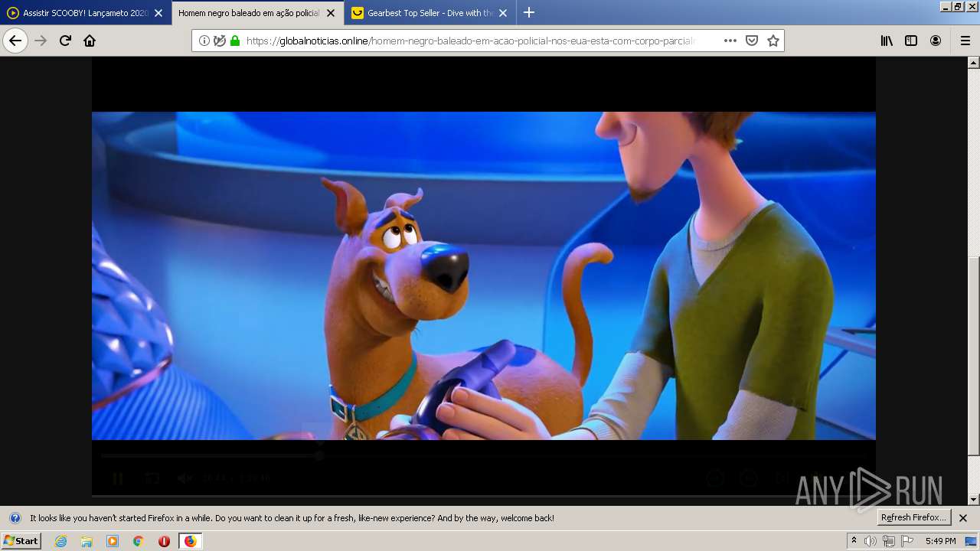This screenshot has width=980, height=551.
Task: Save page to Pocket
Action: (752, 41)
